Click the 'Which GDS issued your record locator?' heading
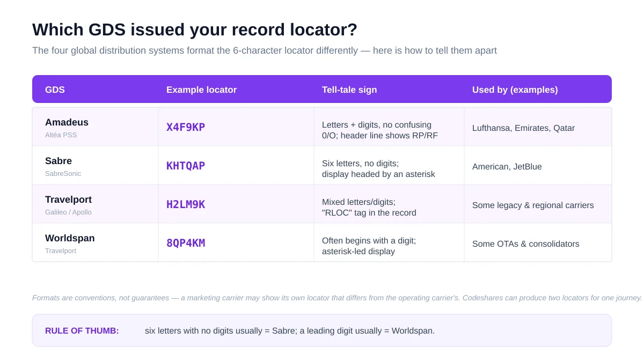Screen dimensions: 644x362 pos(195,29)
